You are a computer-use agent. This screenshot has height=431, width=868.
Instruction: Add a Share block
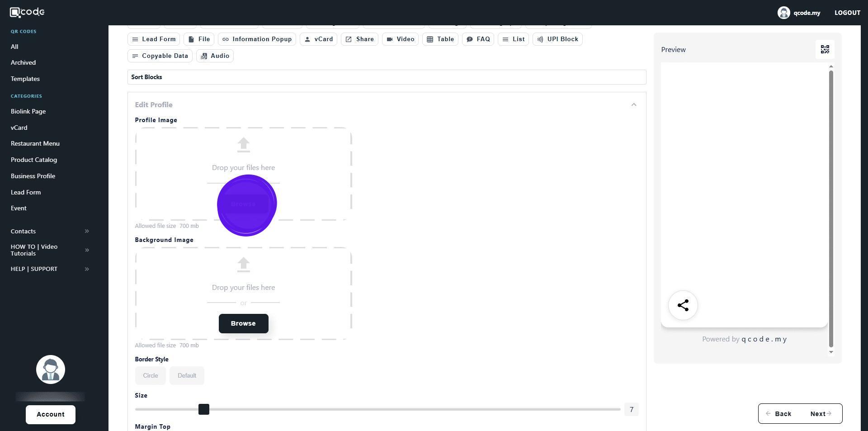point(359,39)
